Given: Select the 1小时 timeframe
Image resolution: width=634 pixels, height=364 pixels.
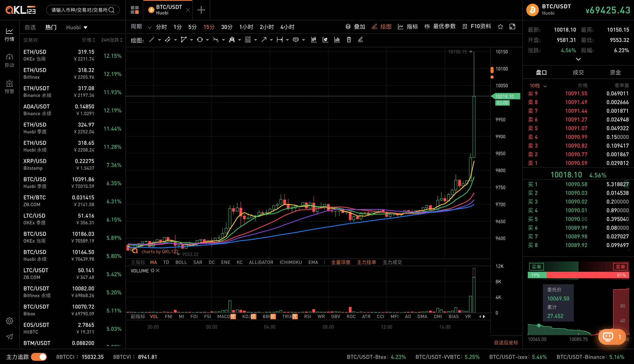Looking at the screenshot, I should (x=246, y=27).
